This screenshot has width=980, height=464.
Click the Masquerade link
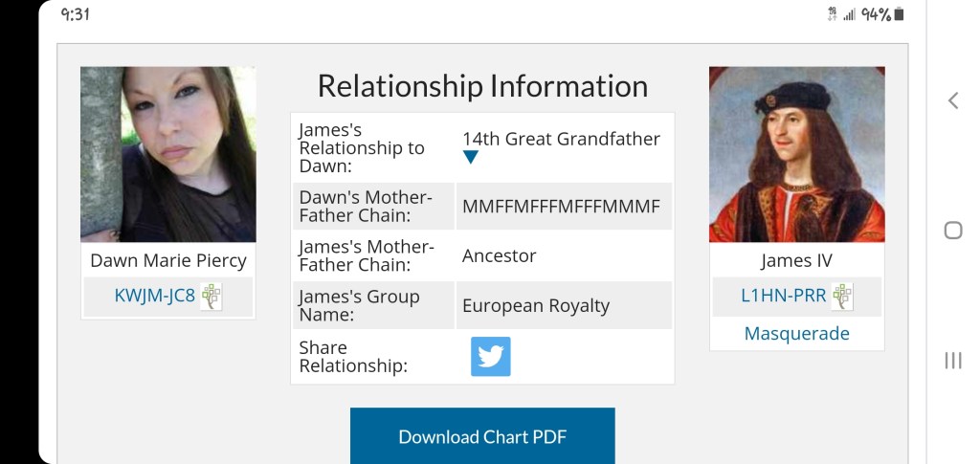pos(796,334)
